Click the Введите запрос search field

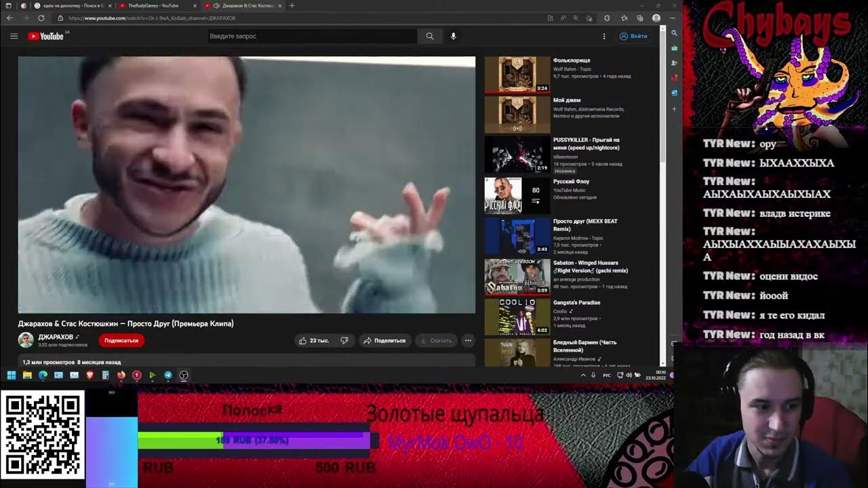312,36
